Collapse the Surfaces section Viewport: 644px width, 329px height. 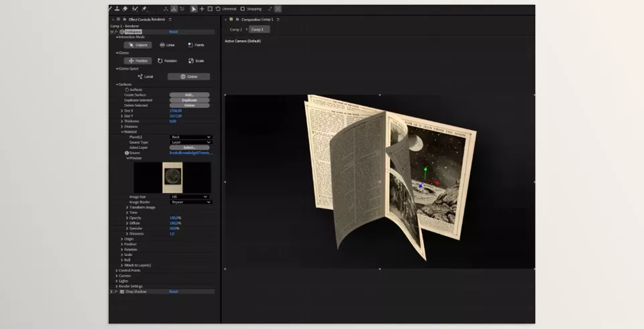tap(117, 84)
